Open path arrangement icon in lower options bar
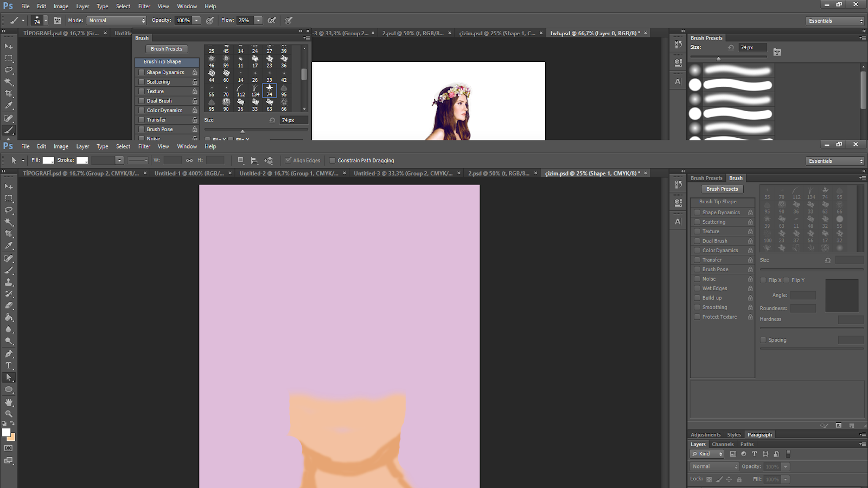Screen dimensions: 868x488 pos(269,160)
